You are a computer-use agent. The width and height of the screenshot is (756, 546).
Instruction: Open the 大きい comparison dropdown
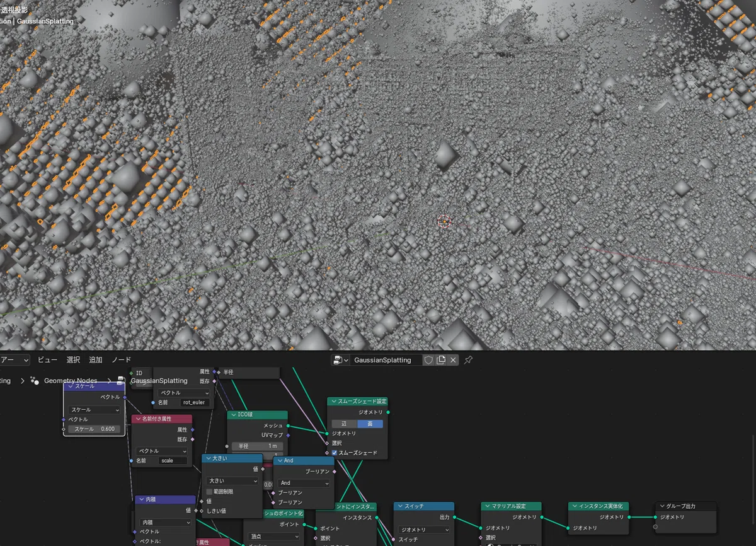(x=232, y=481)
